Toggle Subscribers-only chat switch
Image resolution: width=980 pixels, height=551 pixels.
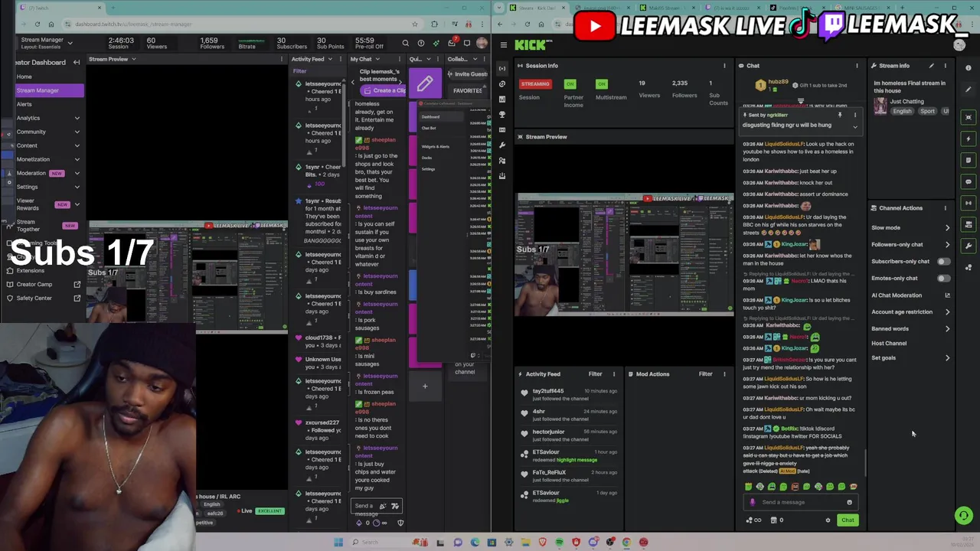click(x=943, y=262)
